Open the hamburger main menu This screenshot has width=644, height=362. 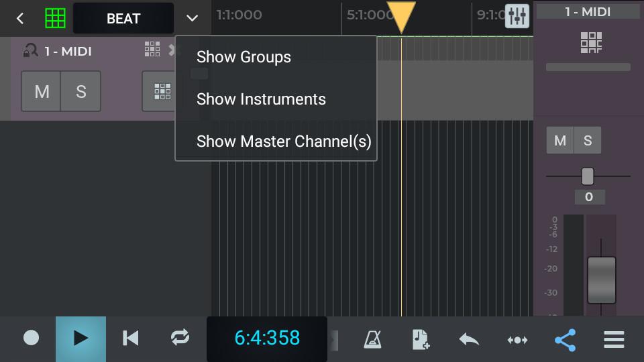coord(614,339)
